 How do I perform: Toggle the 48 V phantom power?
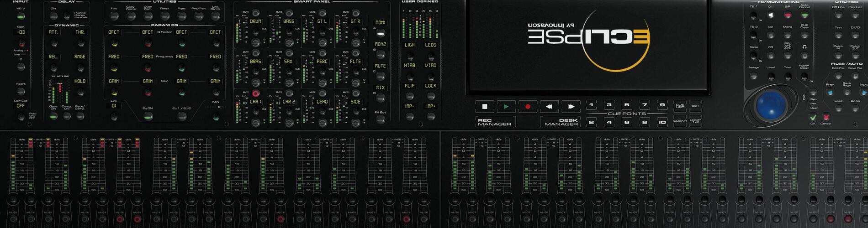pos(21,17)
